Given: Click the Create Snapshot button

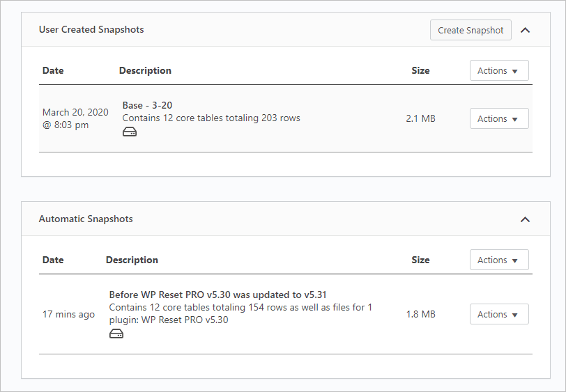Looking at the screenshot, I should pyautogui.click(x=471, y=30).
